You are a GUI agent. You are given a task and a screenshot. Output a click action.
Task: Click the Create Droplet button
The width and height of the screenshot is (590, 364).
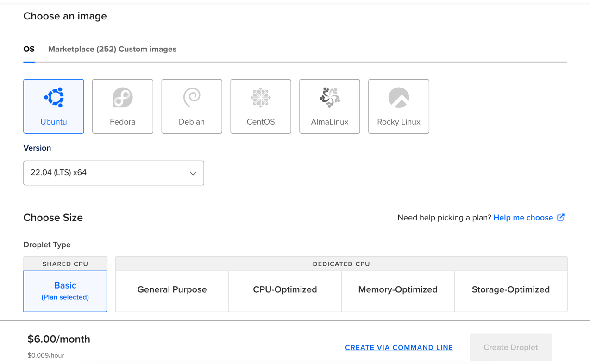pyautogui.click(x=511, y=347)
